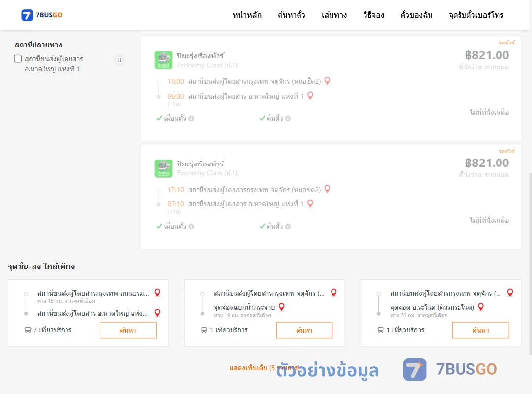The height and width of the screenshot is (394, 532).
Task: Click operator name ปิยะรุ่งเรืองทัวร์ on 16:00 trip
Action: pos(200,55)
